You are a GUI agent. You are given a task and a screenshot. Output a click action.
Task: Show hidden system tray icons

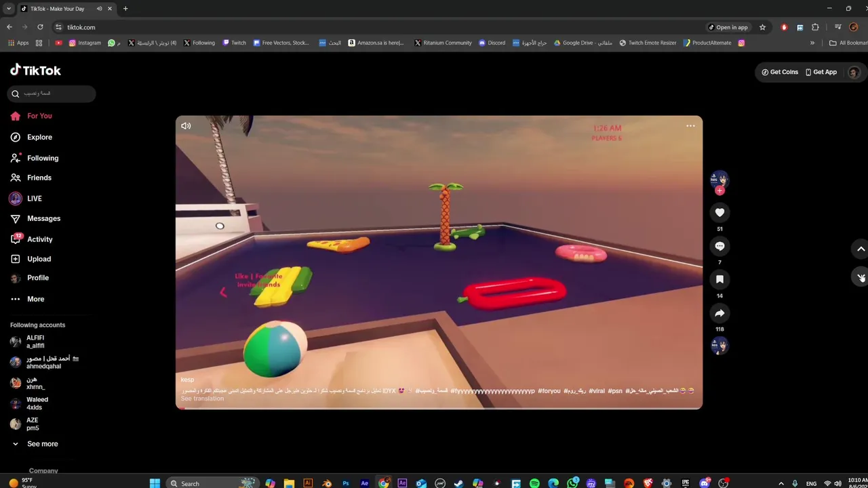pyautogui.click(x=781, y=484)
